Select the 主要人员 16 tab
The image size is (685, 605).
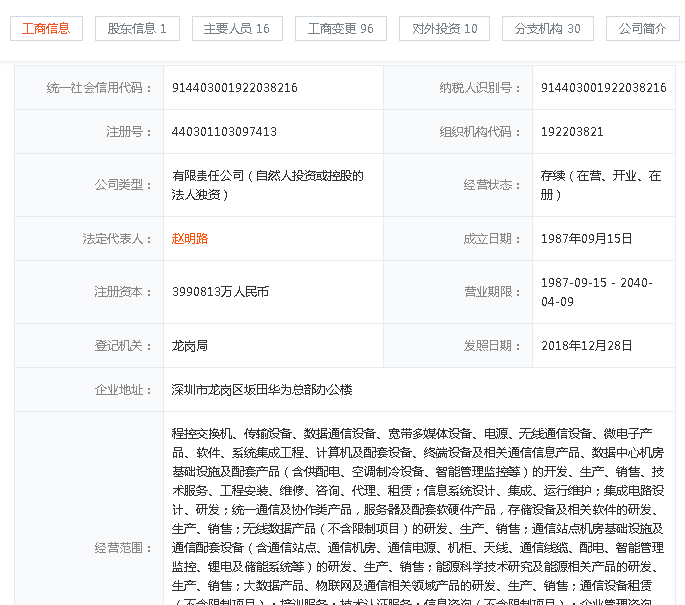coord(237,29)
